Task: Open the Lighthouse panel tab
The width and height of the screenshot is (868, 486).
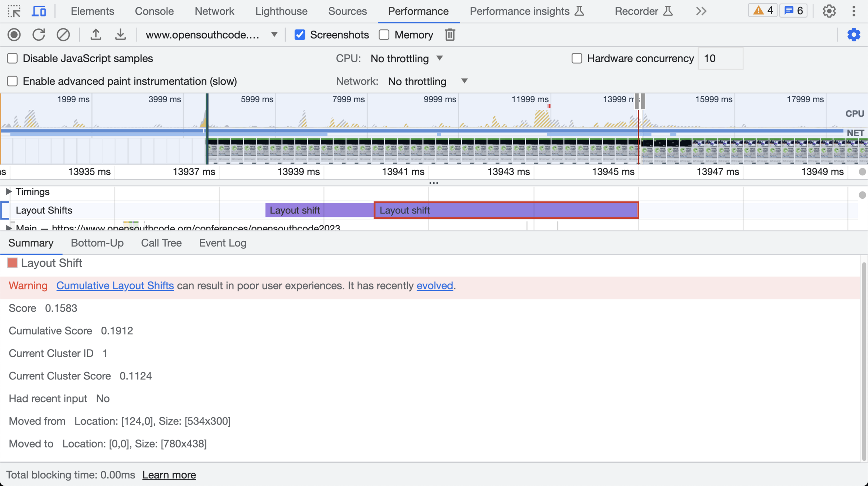Action: [x=281, y=11]
